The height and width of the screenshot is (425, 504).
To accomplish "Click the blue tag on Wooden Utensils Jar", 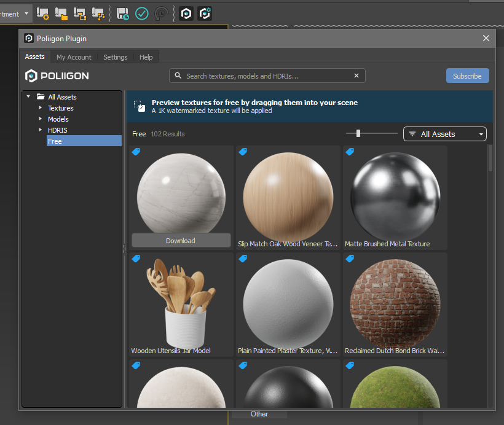I will pos(136,259).
